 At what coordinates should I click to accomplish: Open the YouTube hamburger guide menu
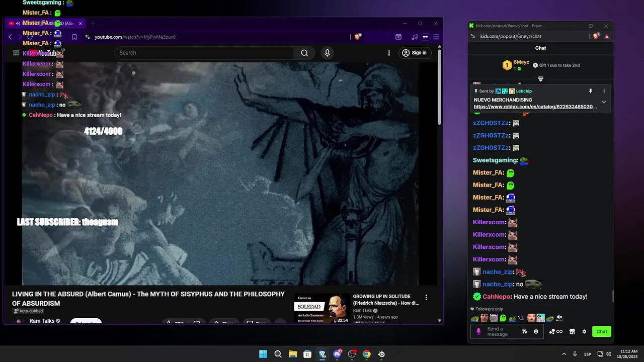pyautogui.click(x=16, y=53)
